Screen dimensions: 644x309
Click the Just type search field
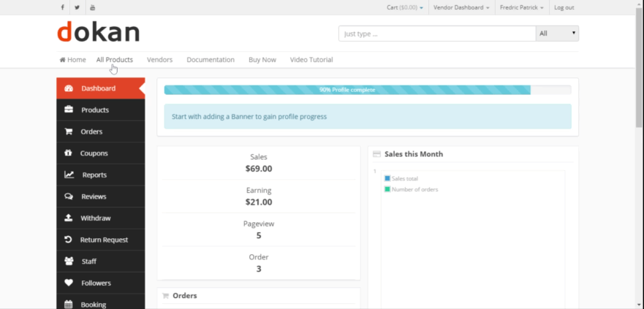pos(437,34)
